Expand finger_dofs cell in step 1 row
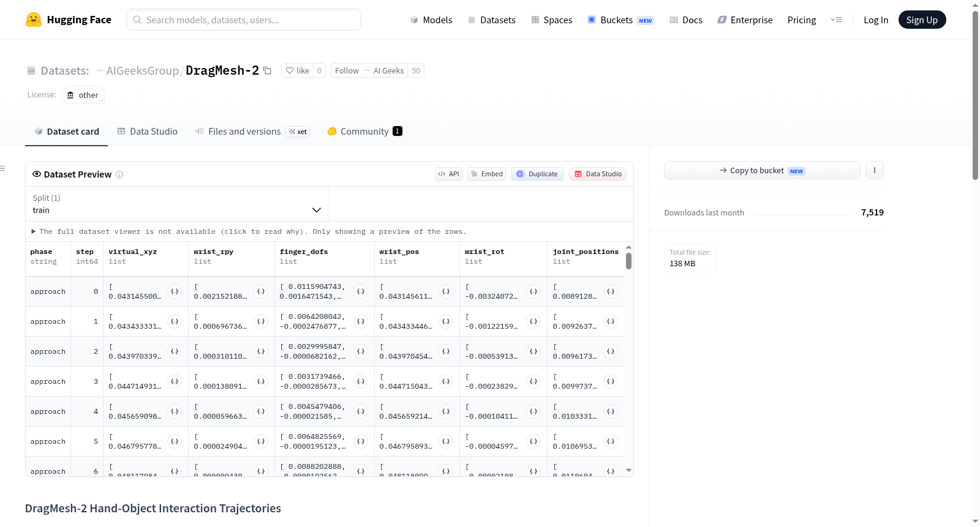 point(361,321)
